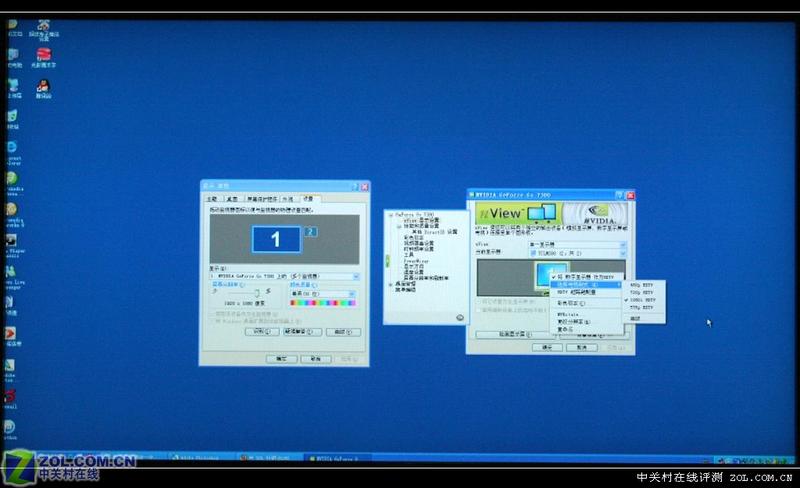Click the Troubleshoot button (疑难解答)
The image size is (800, 488).
(x=302, y=332)
